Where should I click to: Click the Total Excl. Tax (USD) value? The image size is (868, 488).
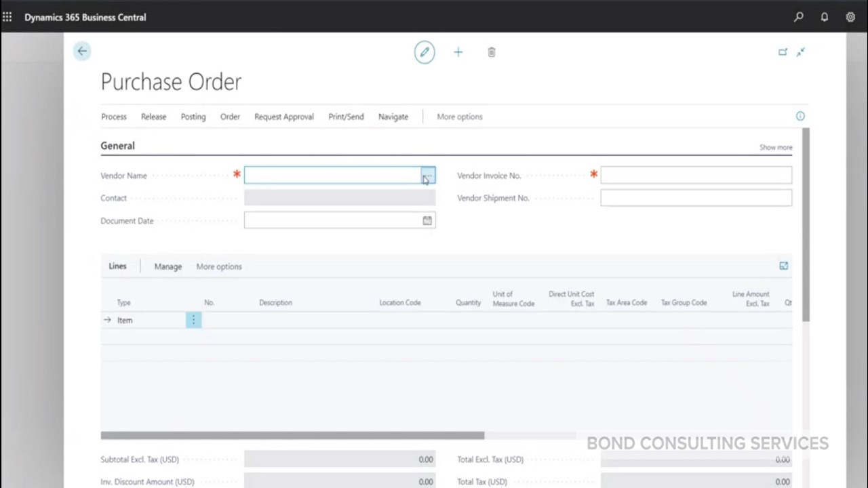point(696,460)
